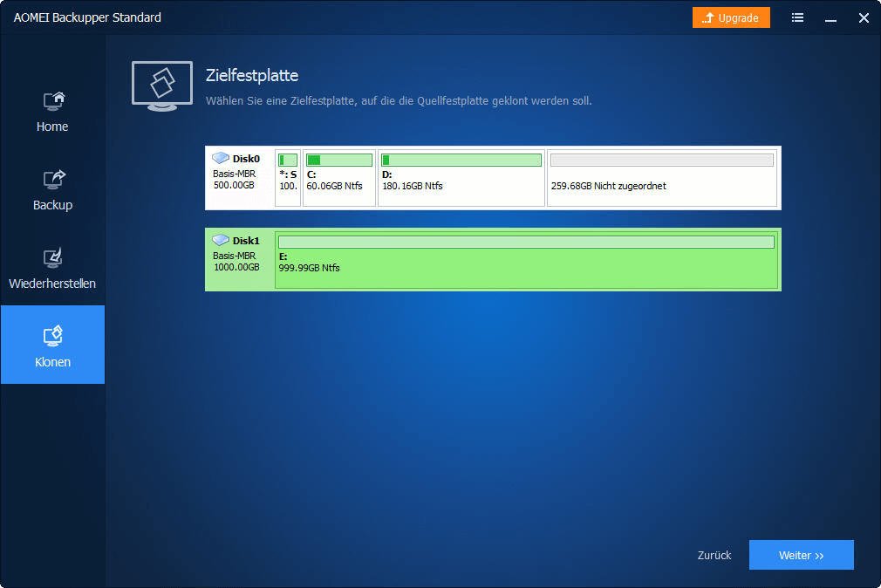Viewport: 881px width, 588px height.
Task: Open the Wiederherstellen section icon
Action: click(x=53, y=258)
